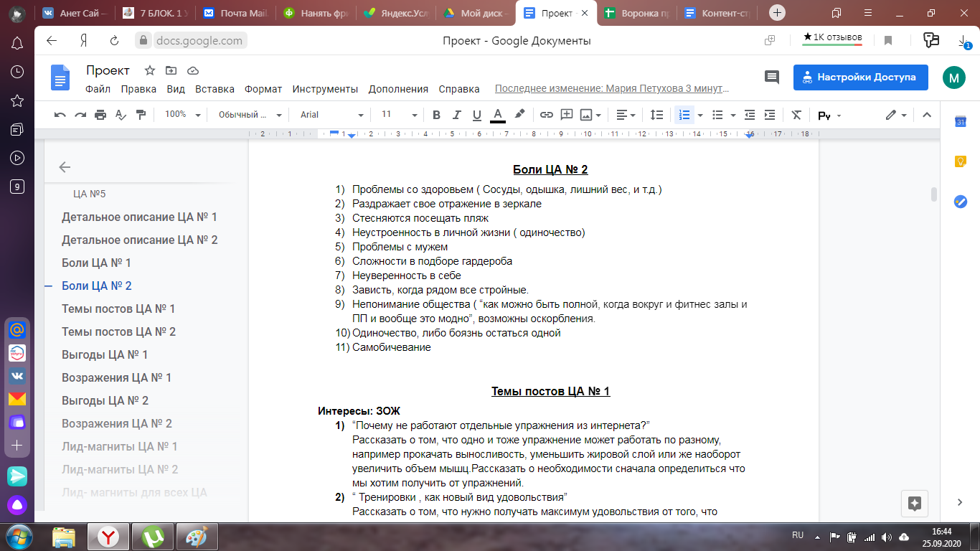Toggle underline formatting
This screenshot has width=980, height=551.
pos(476,115)
